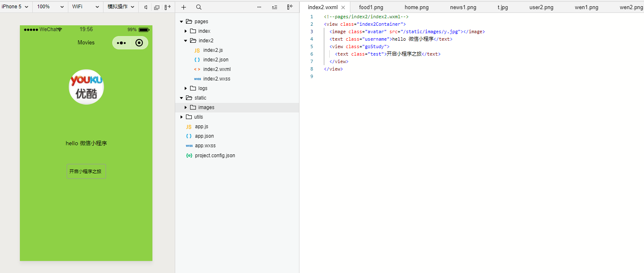This screenshot has width=644, height=273.
Task: Switch to the user2.png tab
Action: coord(541,7)
